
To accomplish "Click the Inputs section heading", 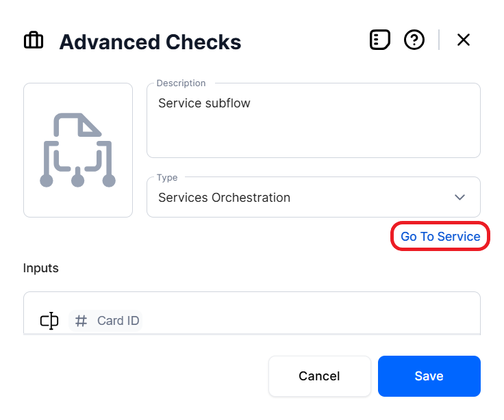I will (41, 268).
